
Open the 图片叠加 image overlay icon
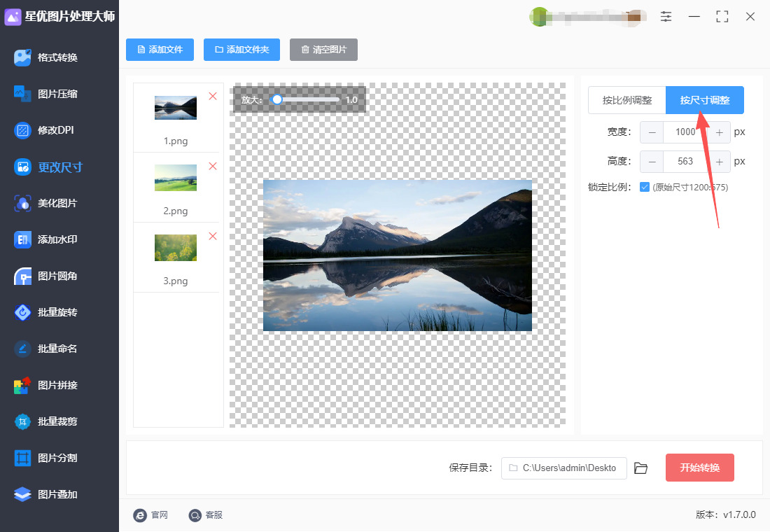(22, 494)
